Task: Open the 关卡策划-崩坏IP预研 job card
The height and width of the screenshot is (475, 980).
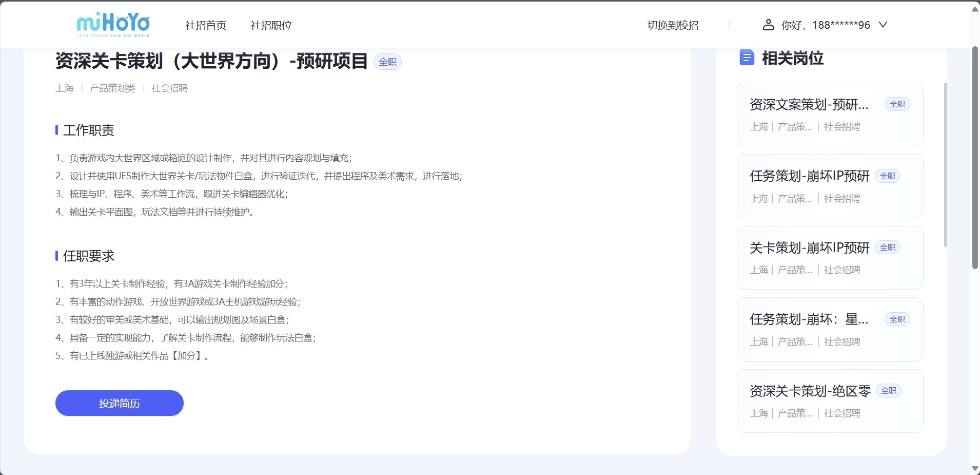Action: pos(830,258)
